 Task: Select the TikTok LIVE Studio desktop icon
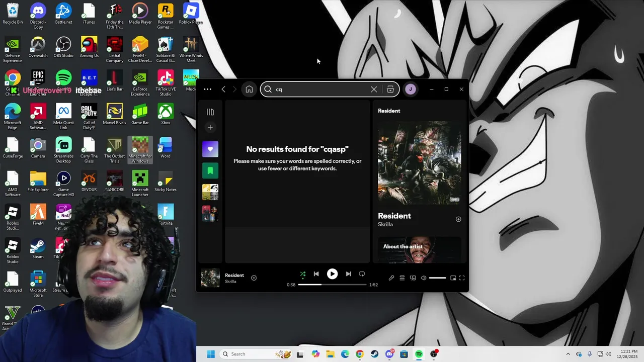pos(166,83)
